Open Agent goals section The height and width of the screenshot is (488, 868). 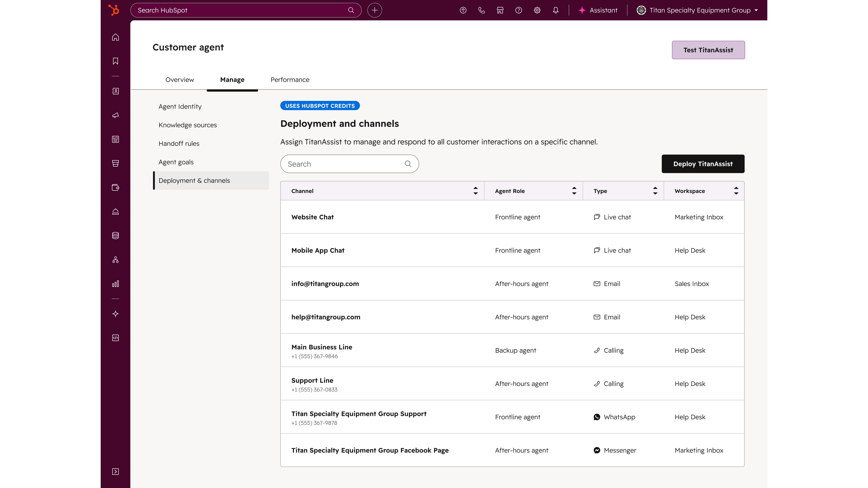[176, 162]
